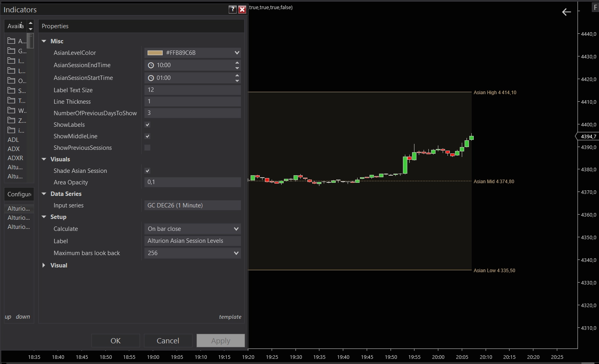
Task: Open the folder icon beside A...
Action: 11,41
